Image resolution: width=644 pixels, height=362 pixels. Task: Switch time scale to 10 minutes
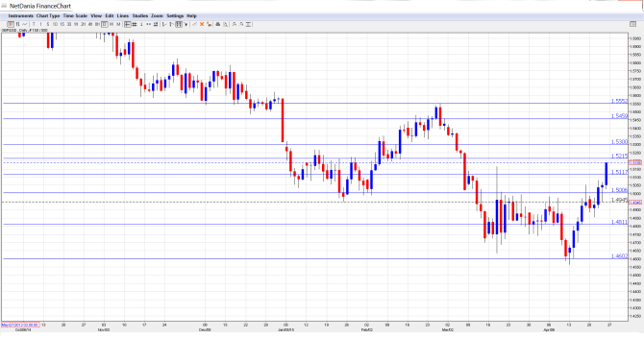point(55,25)
